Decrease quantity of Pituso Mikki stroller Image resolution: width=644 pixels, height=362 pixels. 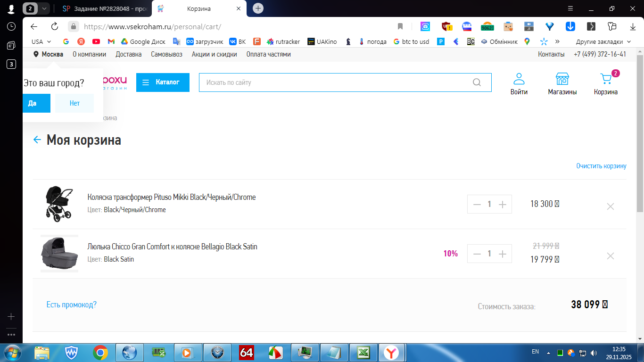477,204
